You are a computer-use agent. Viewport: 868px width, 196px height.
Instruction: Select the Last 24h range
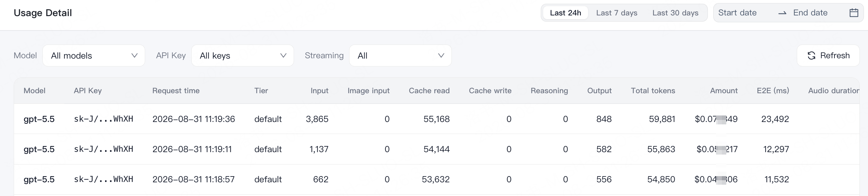click(x=565, y=13)
